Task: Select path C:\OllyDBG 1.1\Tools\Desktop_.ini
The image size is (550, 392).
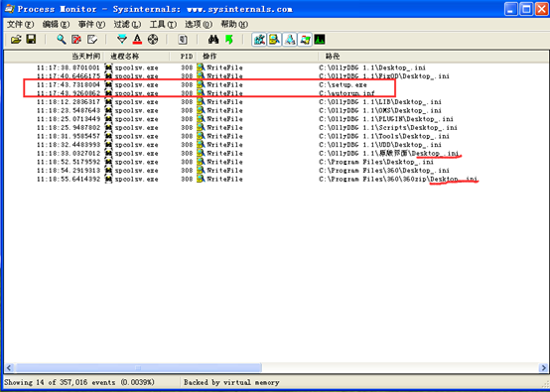Action: [x=384, y=136]
